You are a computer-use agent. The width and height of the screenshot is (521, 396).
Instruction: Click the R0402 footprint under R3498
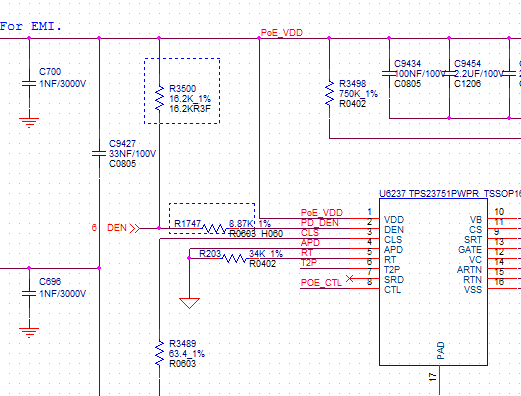coord(352,104)
